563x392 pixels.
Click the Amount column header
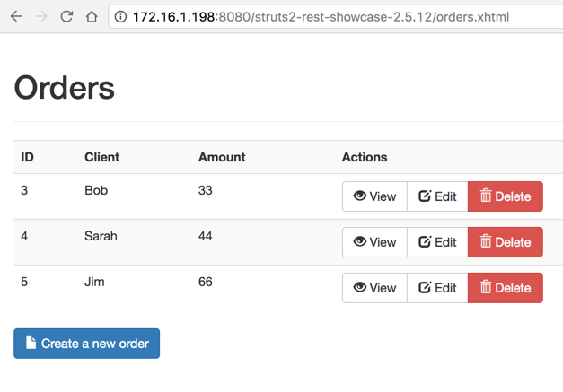[x=222, y=157]
